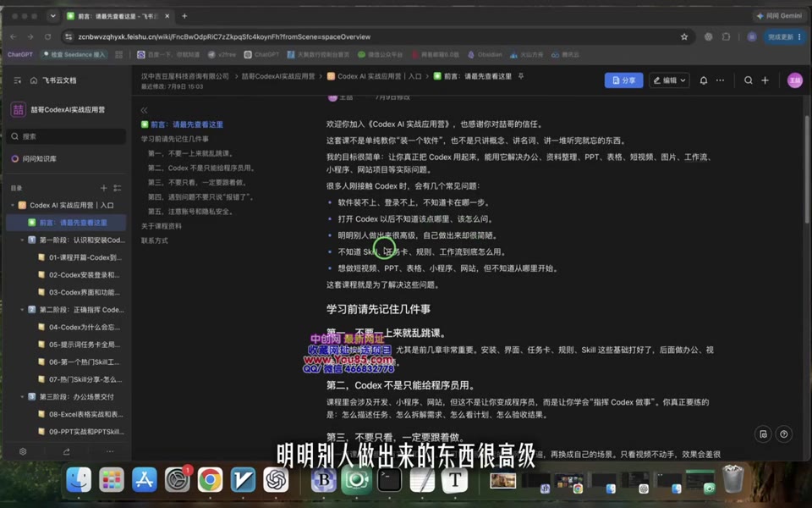Viewport: 812px width, 508px height.
Task: Click 汉中吉豆屋科技咨询有限公司 breadcrumb
Action: 185,76
